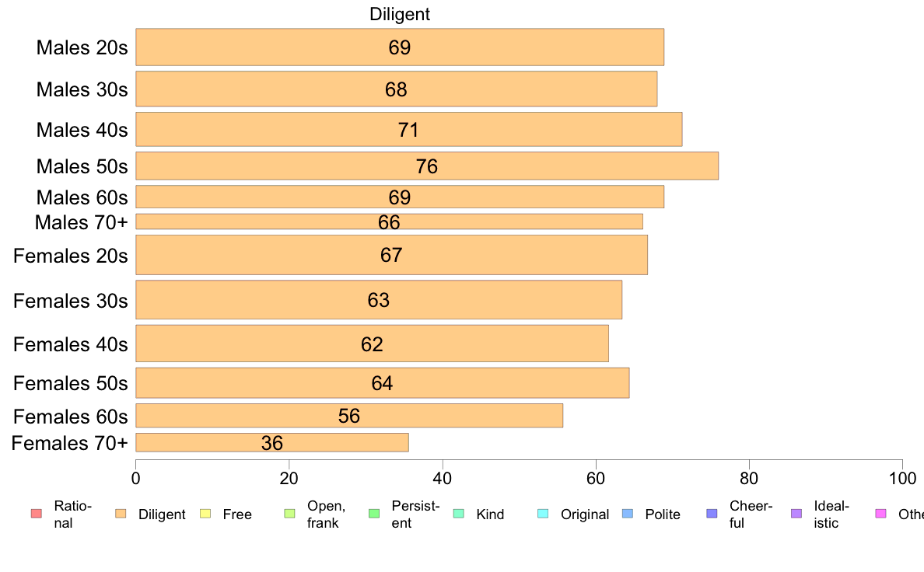Click the Females 20s row label
924x572 pixels.
71,256
